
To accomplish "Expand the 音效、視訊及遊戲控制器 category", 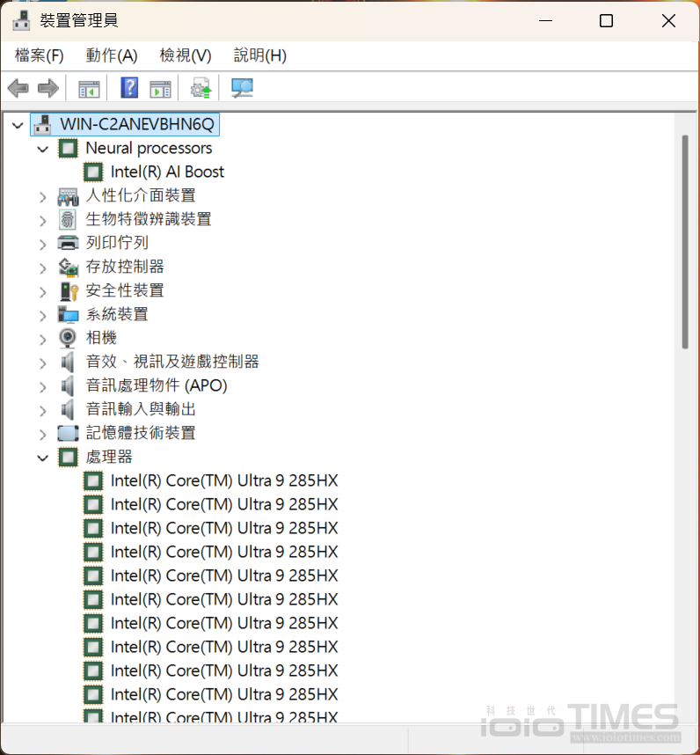I will 43,363.
